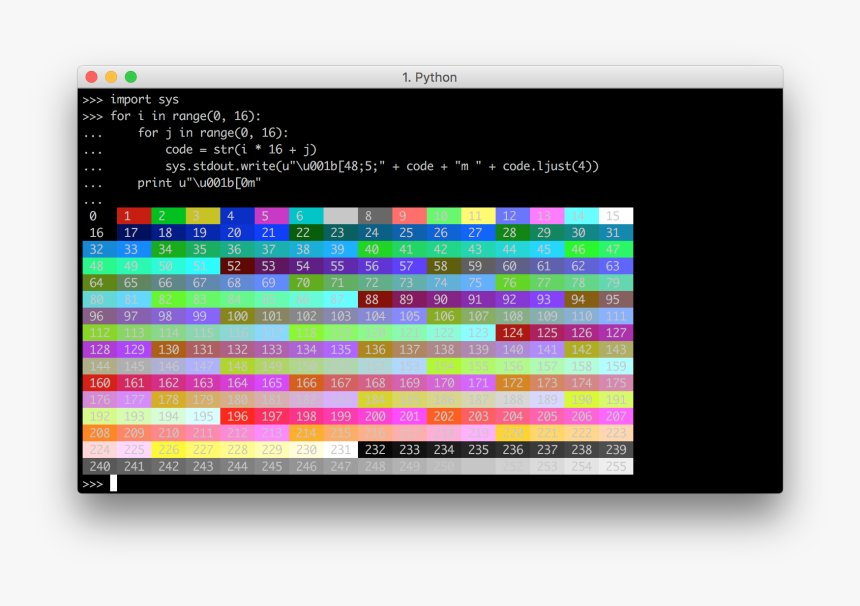Click the red cell 124
Viewport: 860px width, 606px height.
click(x=513, y=333)
